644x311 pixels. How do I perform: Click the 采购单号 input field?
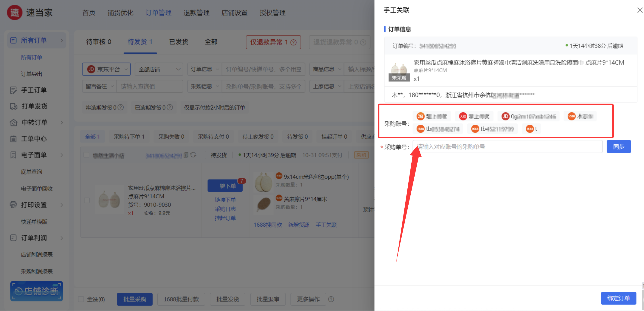507,147
